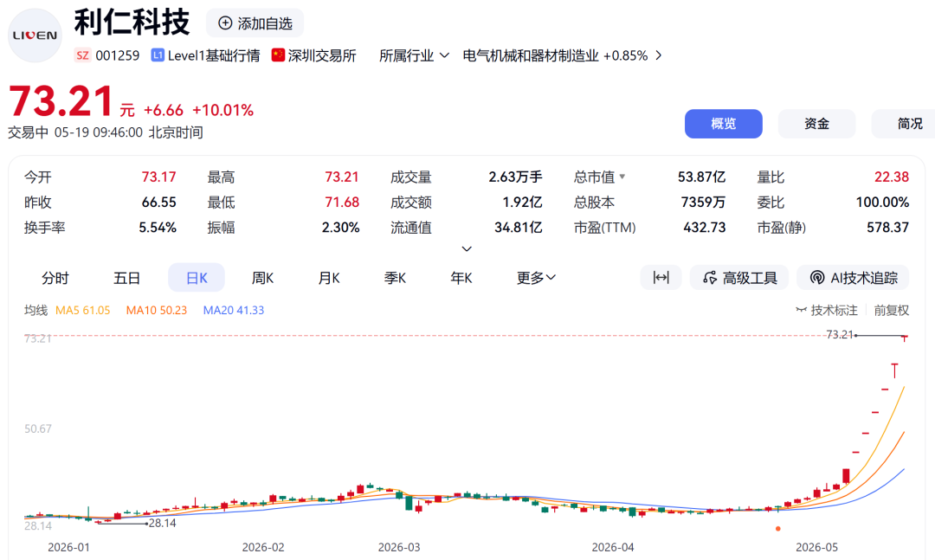
Task: Click the 高级工具 wrench icon
Action: point(710,278)
